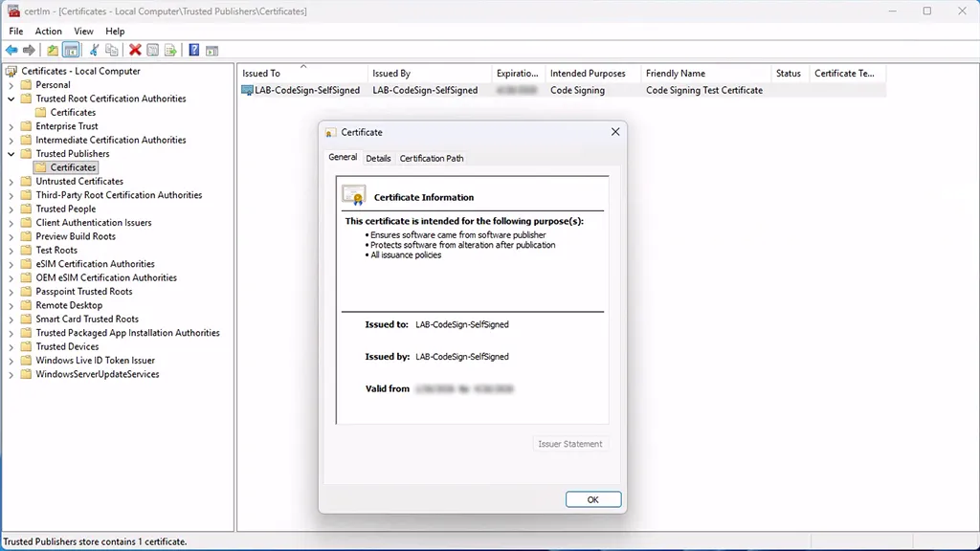Click the certificate icon of LAB-CodeSign-SelfSigned row
The width and height of the screenshot is (980, 551).
(x=248, y=91)
